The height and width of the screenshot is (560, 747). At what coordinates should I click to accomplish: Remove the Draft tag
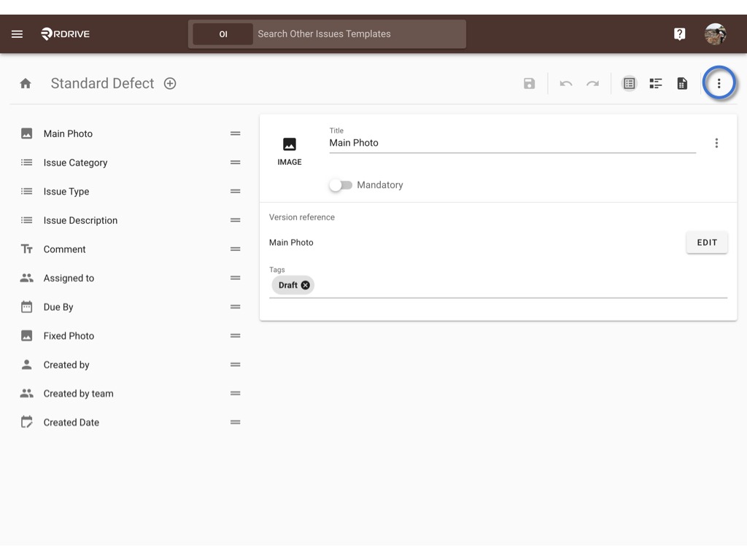306,285
